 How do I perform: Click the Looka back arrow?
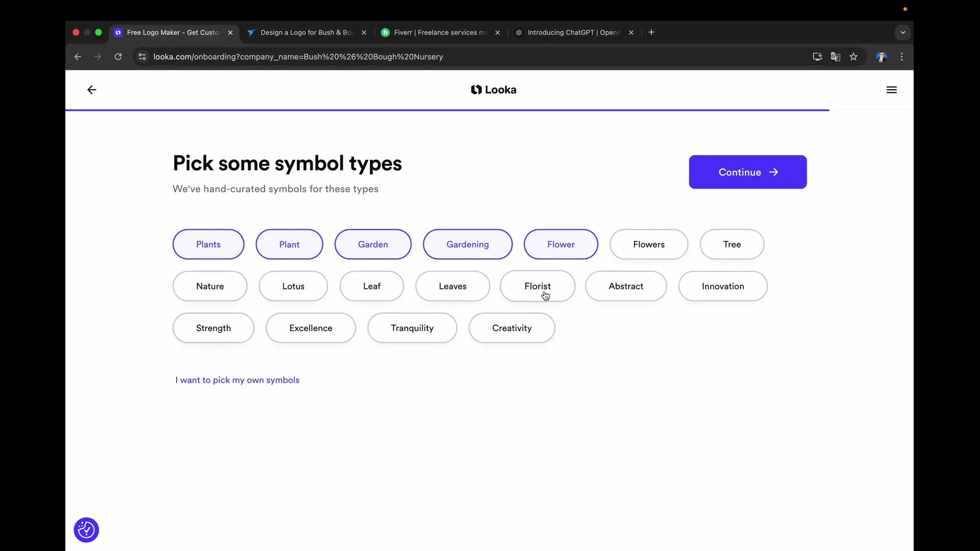coord(91,90)
